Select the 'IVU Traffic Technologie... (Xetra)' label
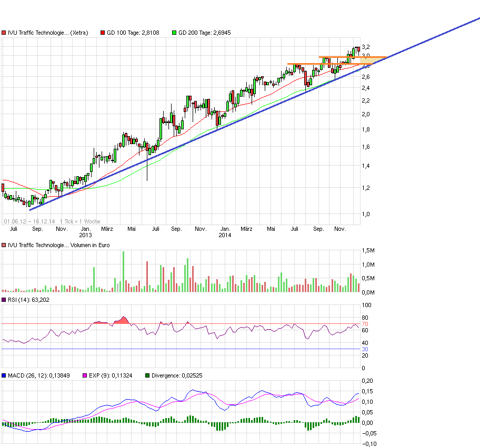480x448 pixels. coord(48,33)
